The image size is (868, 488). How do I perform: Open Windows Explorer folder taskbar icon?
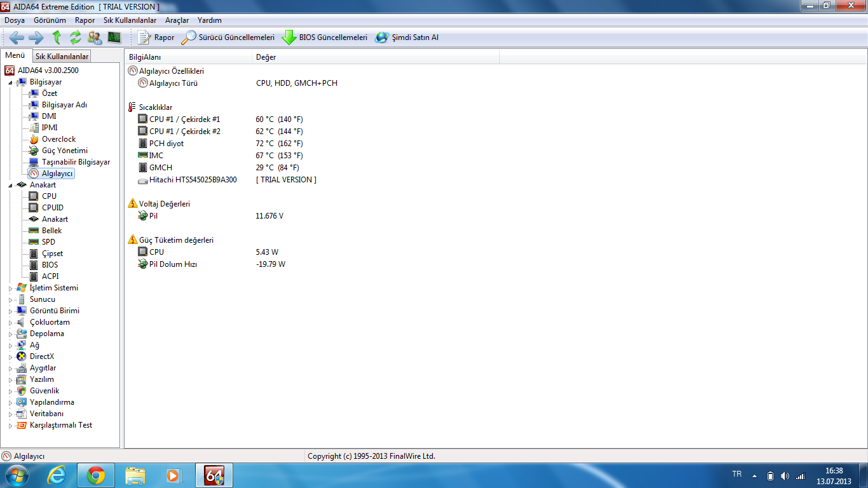135,475
